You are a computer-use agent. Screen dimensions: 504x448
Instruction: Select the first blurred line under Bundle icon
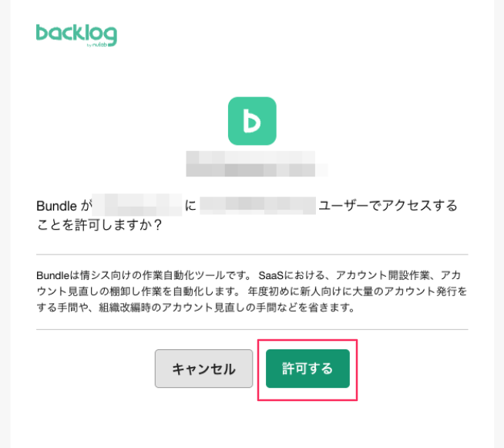click(x=250, y=157)
